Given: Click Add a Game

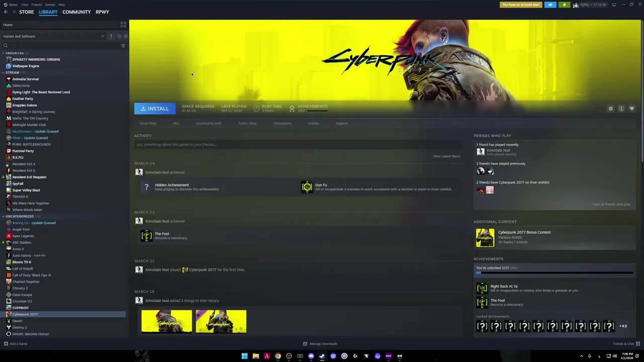Looking at the screenshot, I should click(16, 344).
